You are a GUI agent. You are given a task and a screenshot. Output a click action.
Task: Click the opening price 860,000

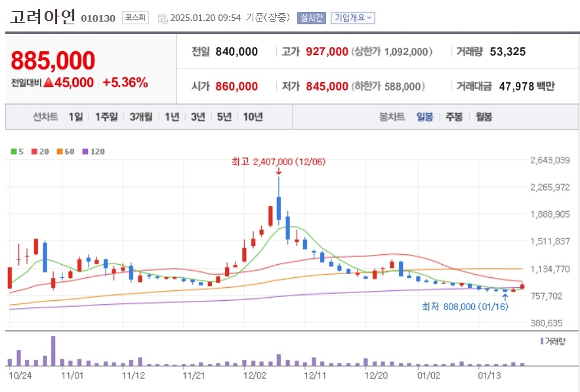click(237, 87)
